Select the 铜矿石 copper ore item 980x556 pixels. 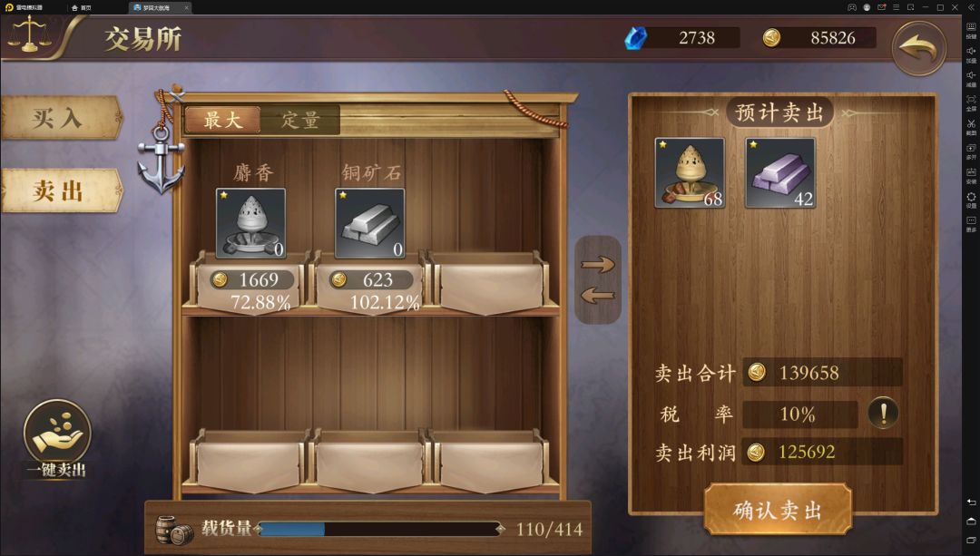tap(370, 223)
